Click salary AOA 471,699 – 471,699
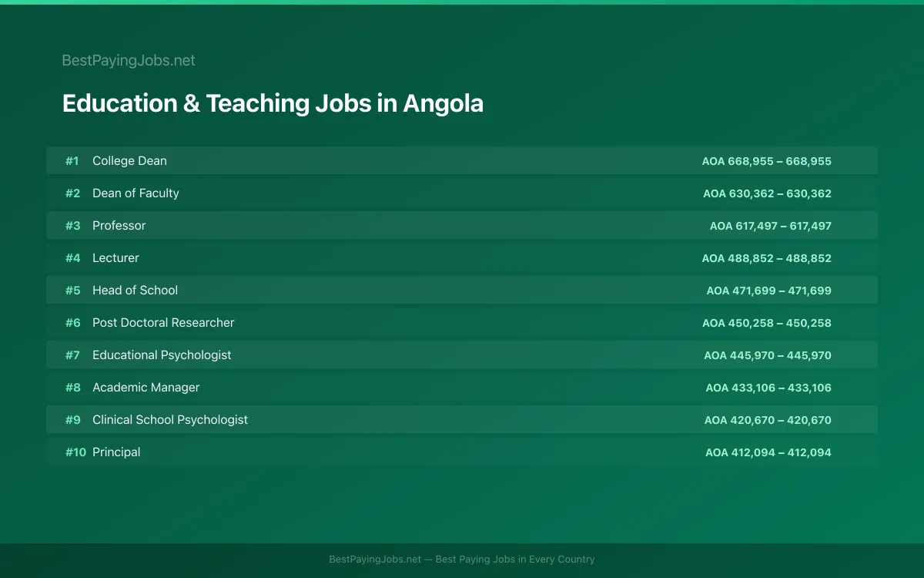The image size is (924, 578). point(769,291)
